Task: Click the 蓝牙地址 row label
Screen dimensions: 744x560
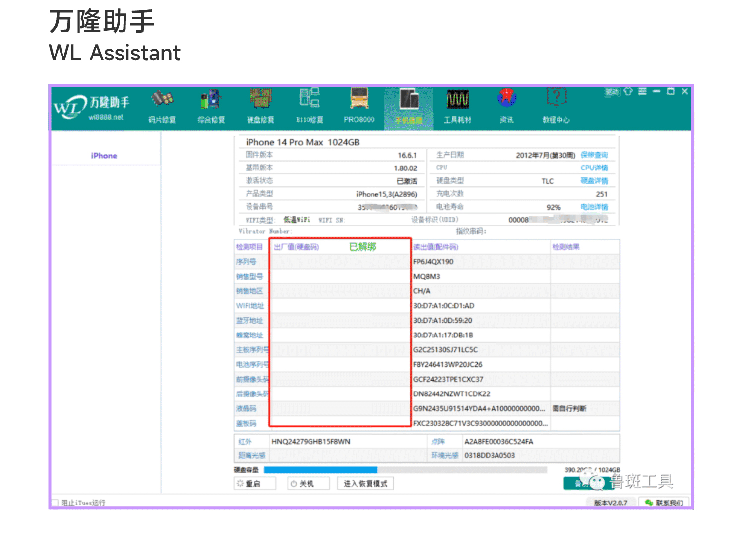Action: point(249,321)
